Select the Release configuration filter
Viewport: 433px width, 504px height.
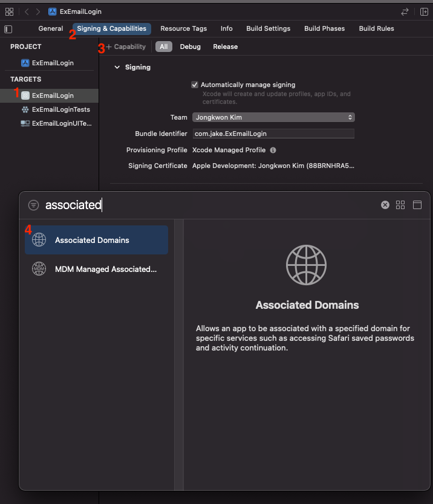[225, 47]
